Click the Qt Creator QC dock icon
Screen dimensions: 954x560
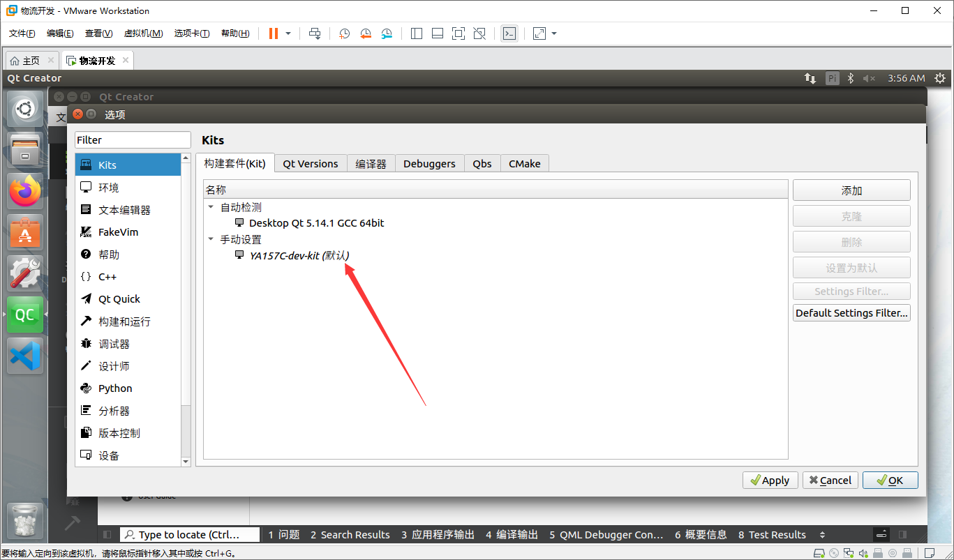(x=25, y=314)
